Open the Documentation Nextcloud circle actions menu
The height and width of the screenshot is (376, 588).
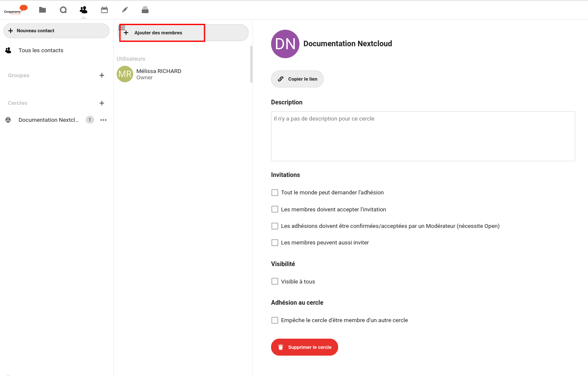point(104,120)
